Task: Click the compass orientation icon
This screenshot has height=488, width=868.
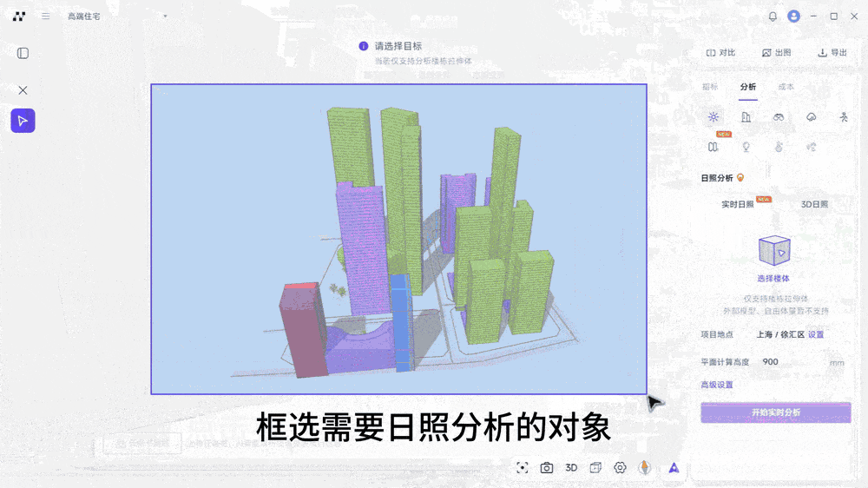Action: click(x=644, y=467)
